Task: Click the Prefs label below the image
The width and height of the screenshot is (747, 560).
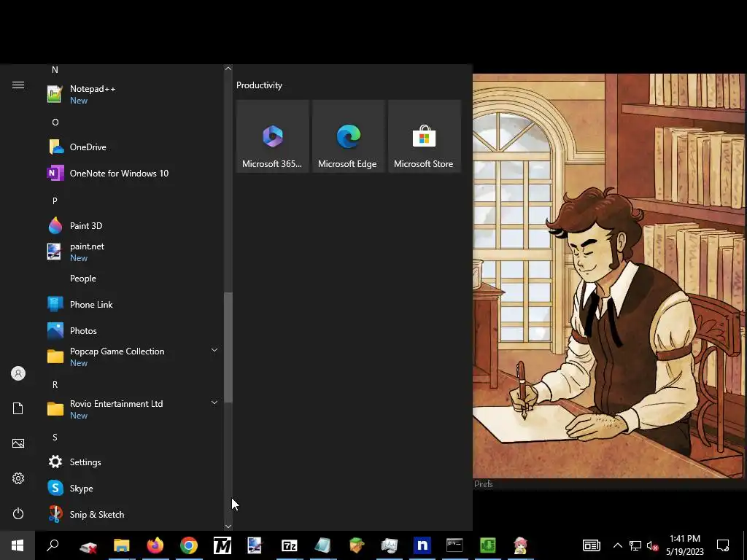Action: click(483, 484)
